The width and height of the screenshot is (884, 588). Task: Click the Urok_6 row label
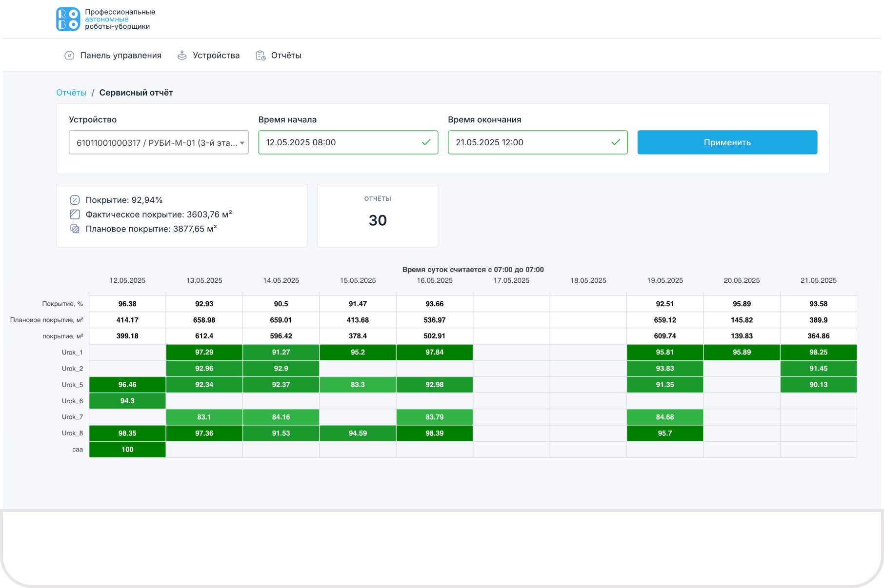[72, 401]
